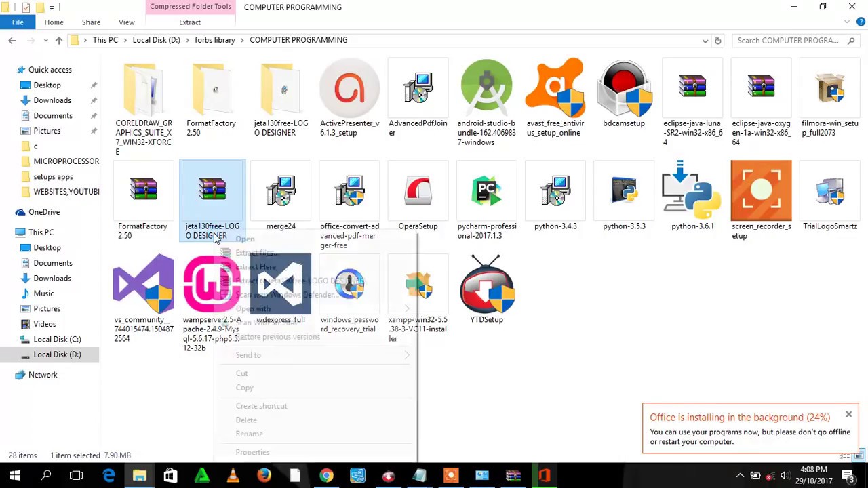The width and height of the screenshot is (868, 488).
Task: Select This PC in navigation pane
Action: point(41,232)
